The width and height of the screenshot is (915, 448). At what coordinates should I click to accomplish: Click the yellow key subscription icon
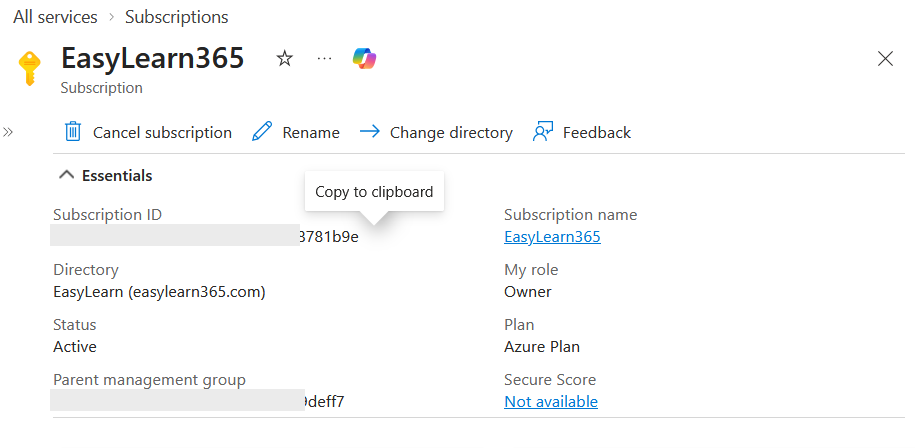[29, 68]
